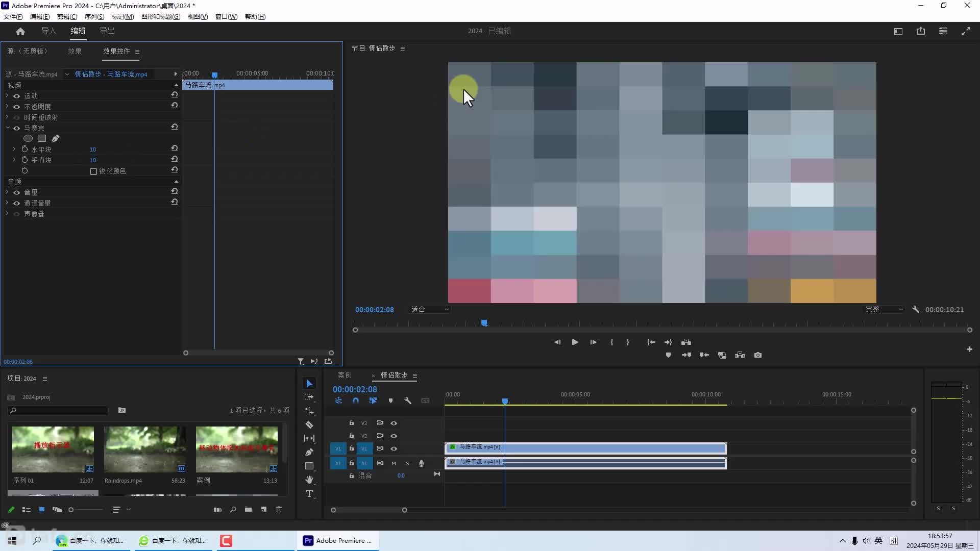980x551 pixels.
Task: Toggle Mosaic effect on/off
Action: coord(16,128)
